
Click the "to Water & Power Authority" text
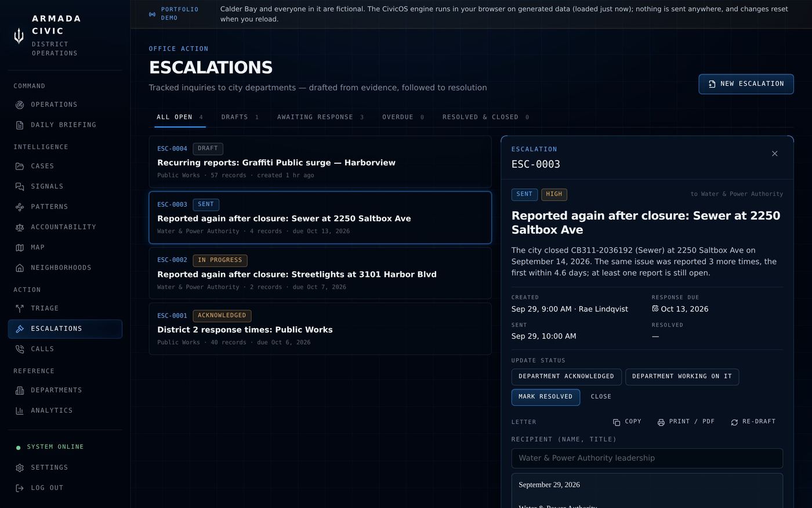click(x=737, y=194)
